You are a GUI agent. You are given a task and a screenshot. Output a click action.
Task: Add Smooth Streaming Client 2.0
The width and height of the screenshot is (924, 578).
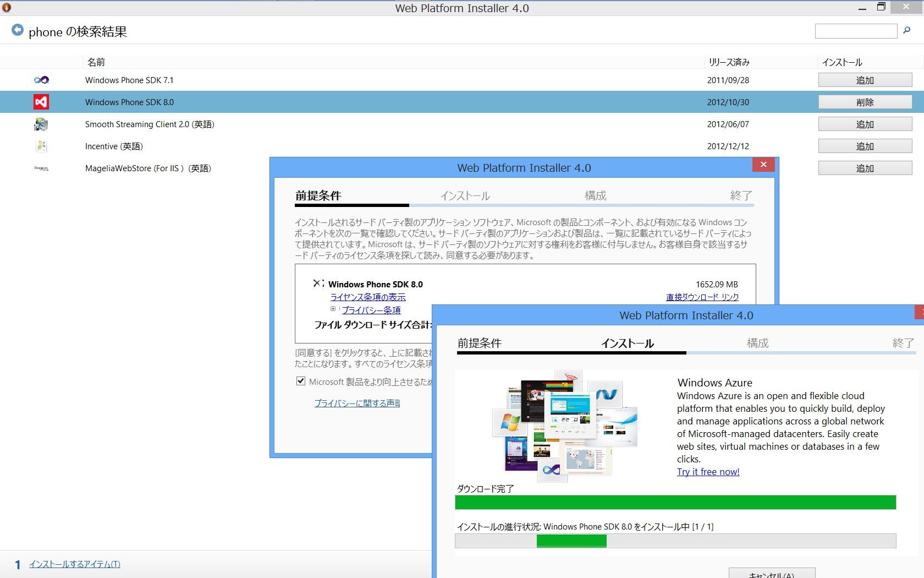click(x=865, y=124)
